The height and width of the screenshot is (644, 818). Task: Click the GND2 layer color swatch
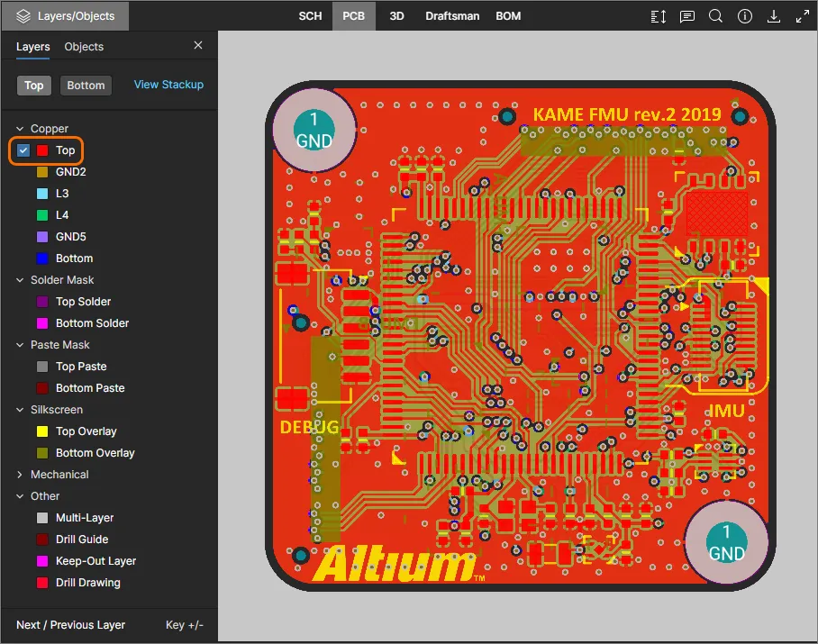[42, 172]
